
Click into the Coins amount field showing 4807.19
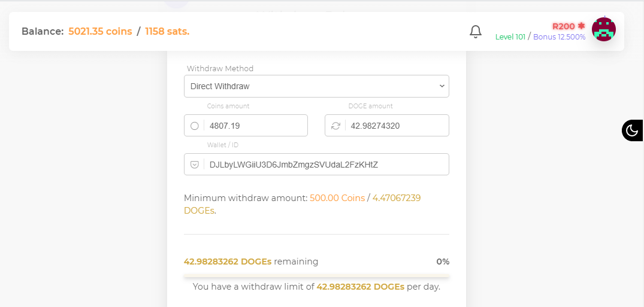pos(246,126)
